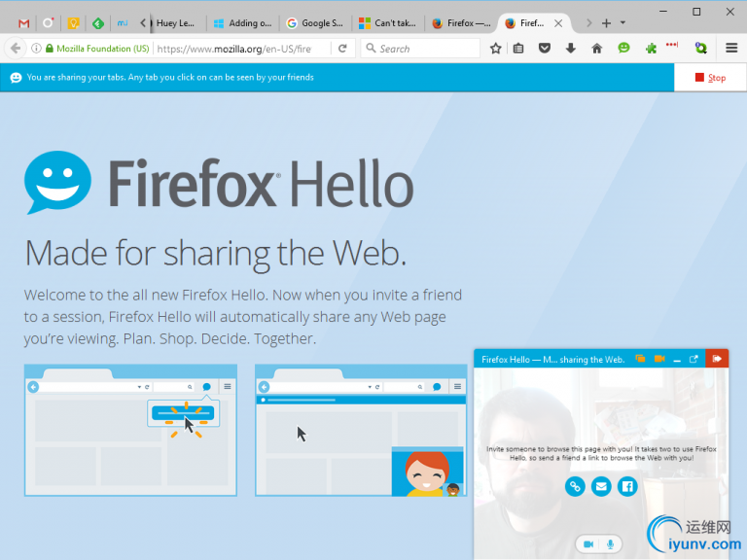Reload the current page

(x=342, y=48)
